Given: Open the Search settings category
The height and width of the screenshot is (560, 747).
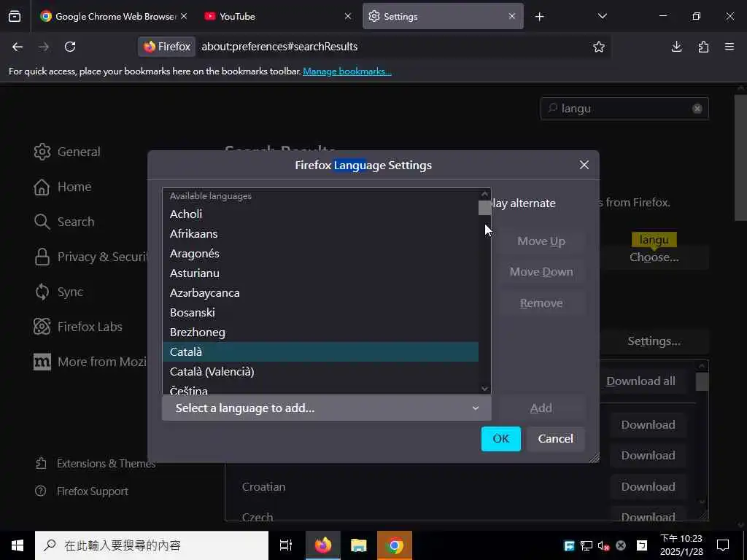Looking at the screenshot, I should 64,222.
